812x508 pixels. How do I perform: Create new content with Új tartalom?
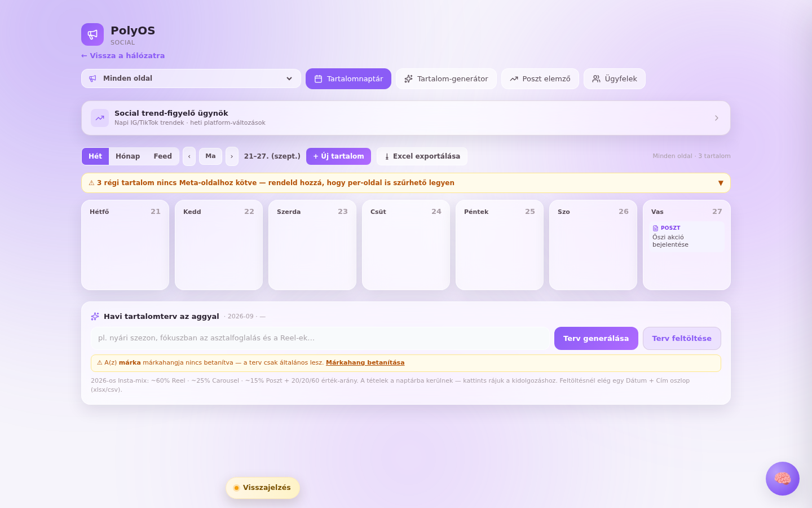[338, 156]
